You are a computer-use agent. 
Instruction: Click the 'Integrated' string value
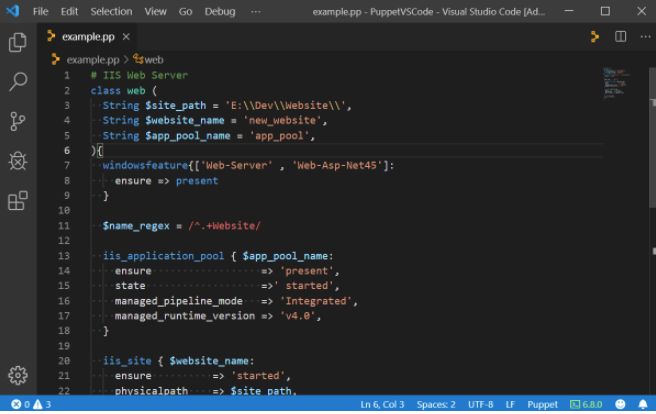(x=316, y=301)
